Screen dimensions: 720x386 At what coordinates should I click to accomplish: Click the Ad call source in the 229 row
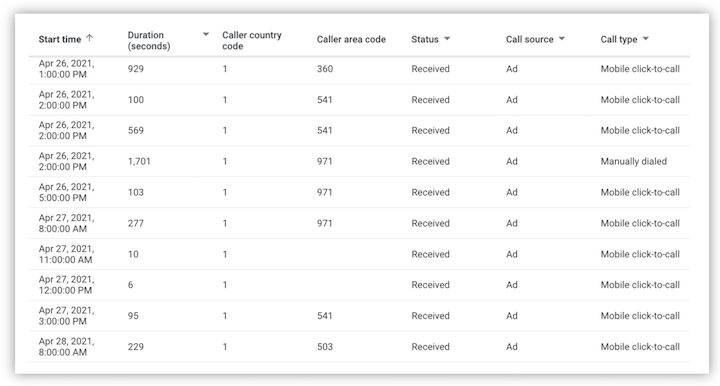[512, 347]
